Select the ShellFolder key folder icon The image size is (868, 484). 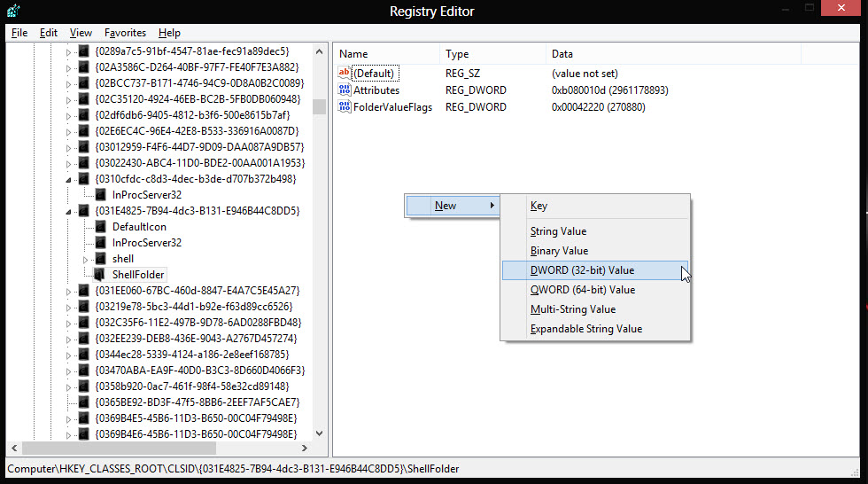click(x=100, y=275)
